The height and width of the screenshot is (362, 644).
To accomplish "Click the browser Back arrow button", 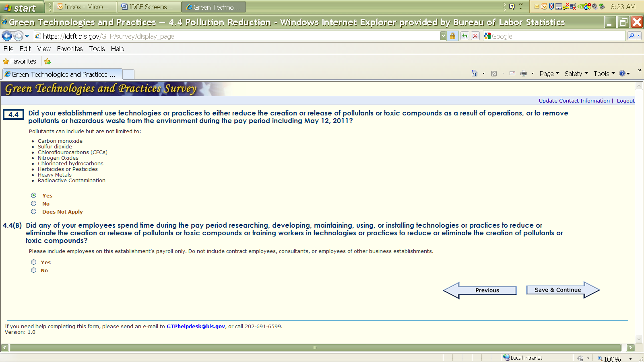I will tap(7, 36).
